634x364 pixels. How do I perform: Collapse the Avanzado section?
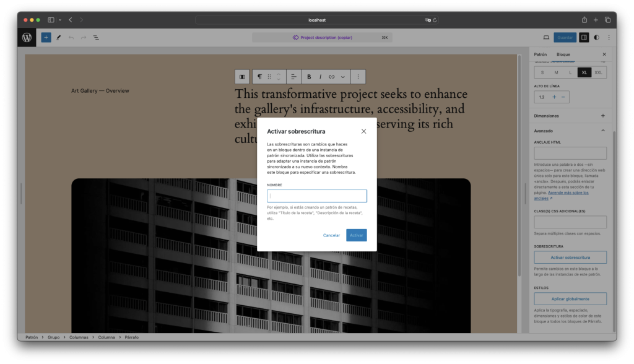click(x=603, y=131)
